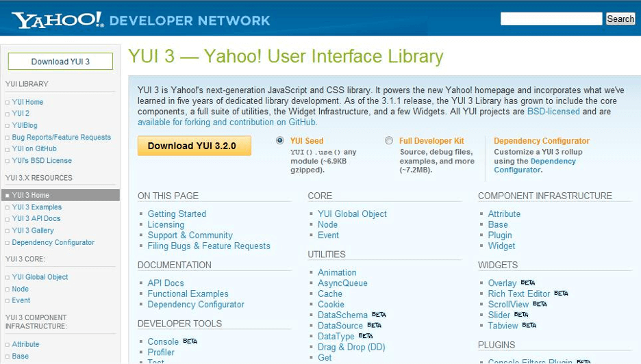Click the Download YUI 3.2.0 button
641x364 pixels.
point(194,146)
